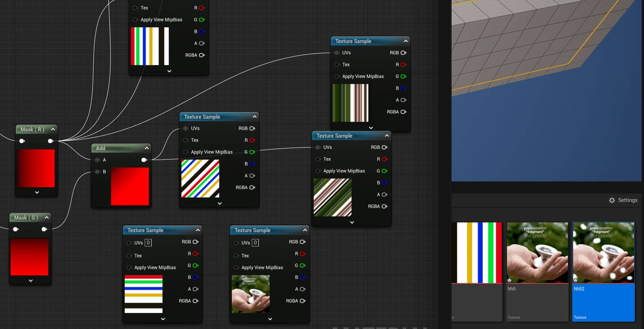644x329 pixels.
Task: Click Tex pin on diagonal green stripes Texture Sample
Action: [318, 159]
